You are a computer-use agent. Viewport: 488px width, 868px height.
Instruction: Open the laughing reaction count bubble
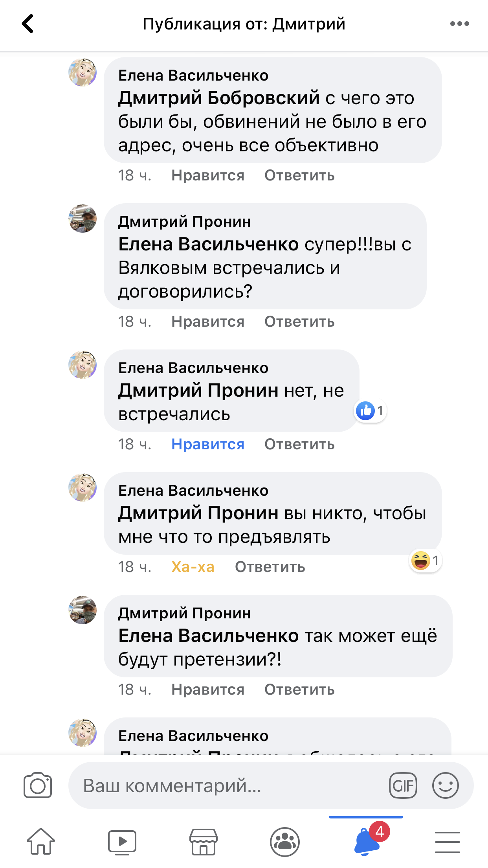pos(426,560)
